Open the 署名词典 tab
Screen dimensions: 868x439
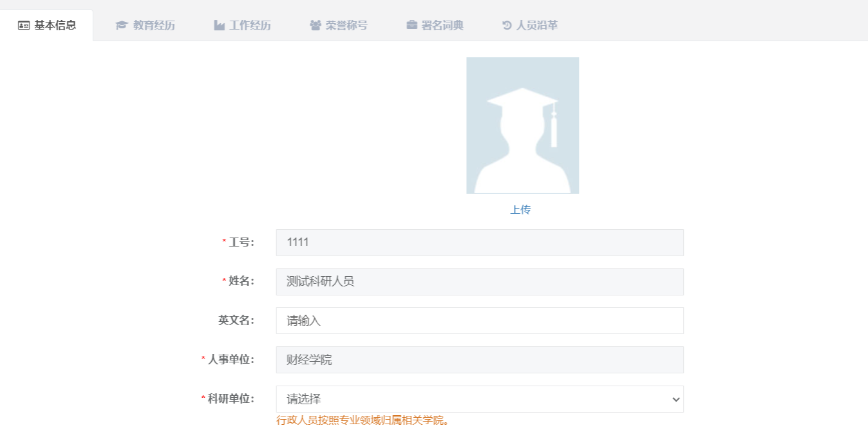pyautogui.click(x=442, y=26)
